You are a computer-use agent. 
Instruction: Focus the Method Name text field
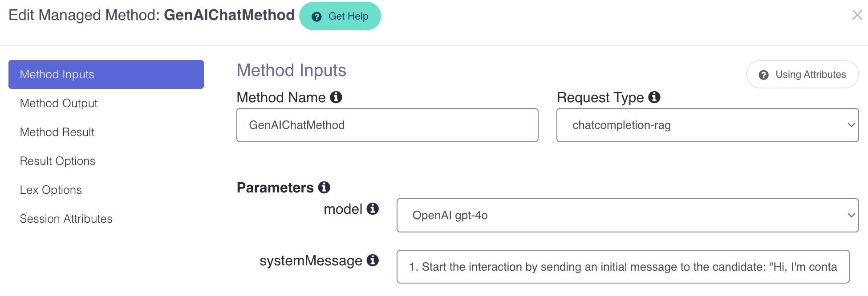[387, 125]
